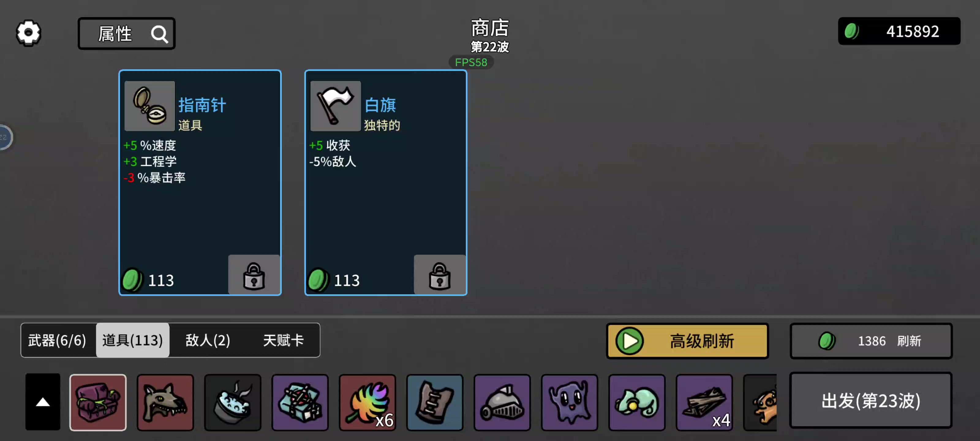Click the 1386 刷新 button
Viewport: 980px width, 441px height.
[x=871, y=341]
